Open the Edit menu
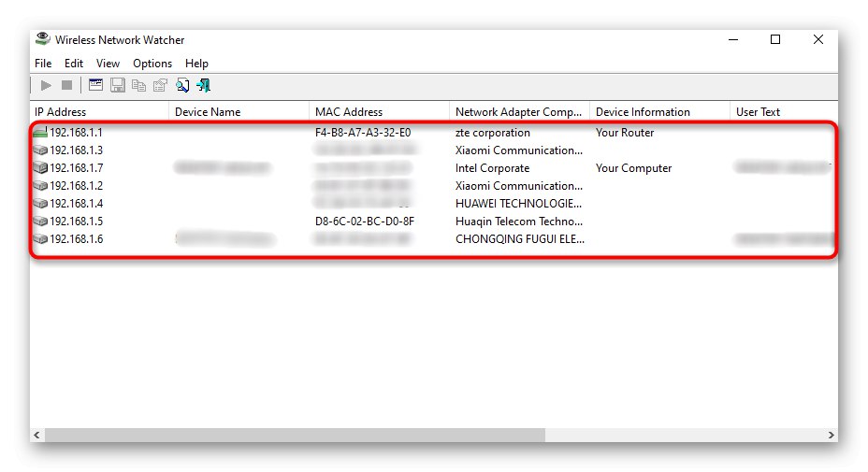 coord(74,63)
